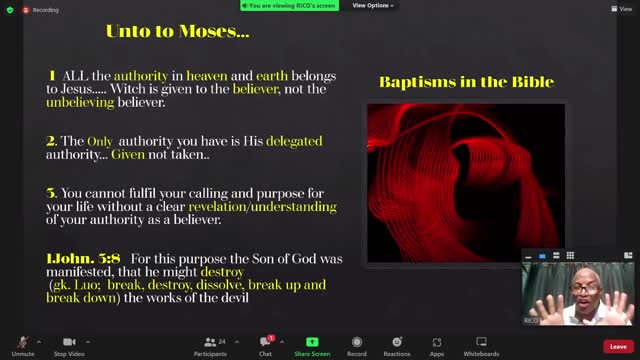Expand participants options arrow
The width and height of the screenshot is (640, 360).
[237, 342]
